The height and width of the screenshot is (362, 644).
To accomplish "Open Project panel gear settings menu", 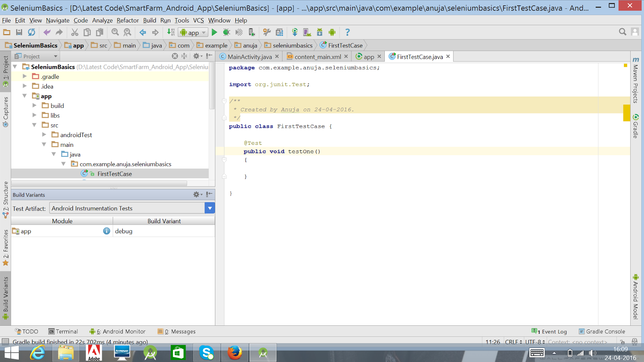I will (x=197, y=56).
